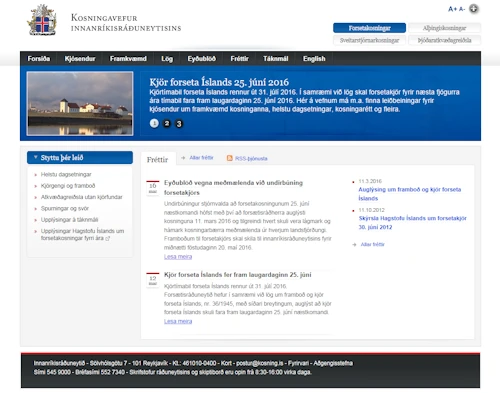Open 'Helstu dagsetningar' shortcut
Viewport: 500px width, 393px height.
click(66, 174)
